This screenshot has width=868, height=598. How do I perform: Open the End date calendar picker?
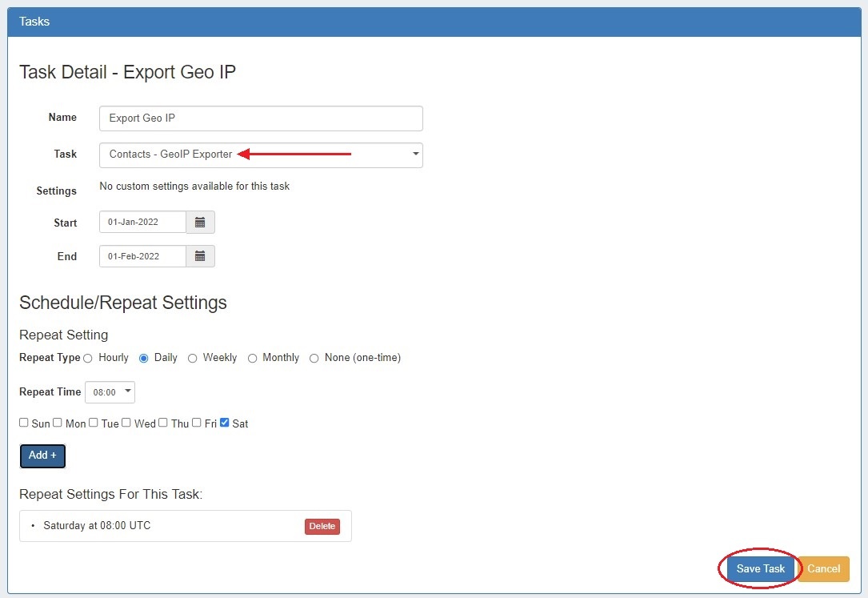point(200,256)
